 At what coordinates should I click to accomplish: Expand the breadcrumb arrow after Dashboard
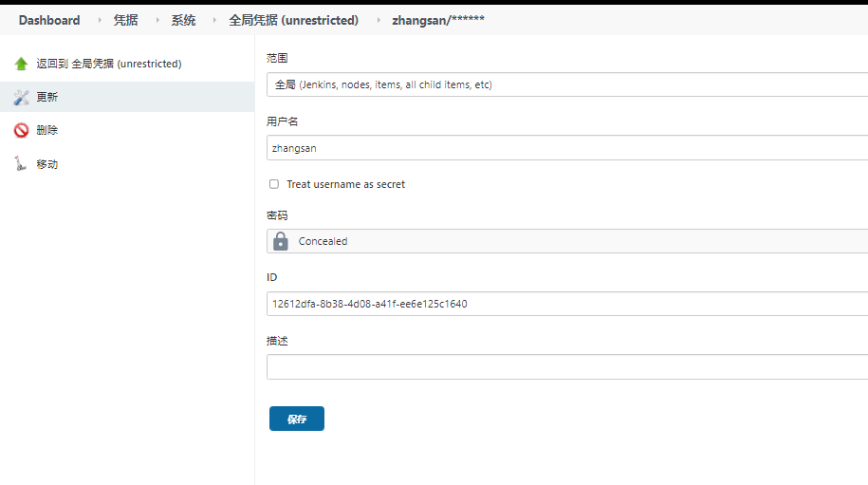point(101,20)
